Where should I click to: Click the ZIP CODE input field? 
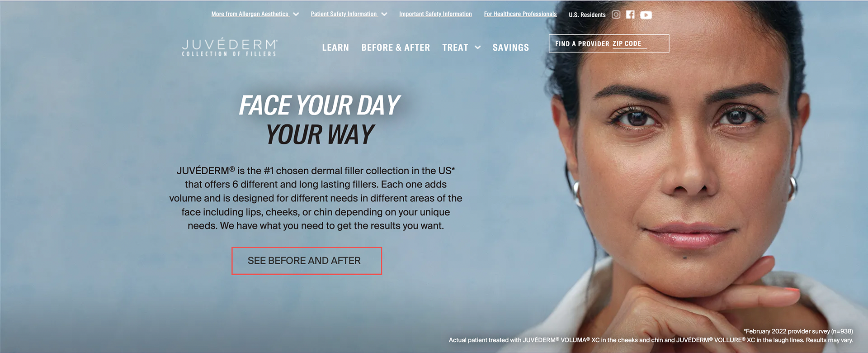point(630,44)
